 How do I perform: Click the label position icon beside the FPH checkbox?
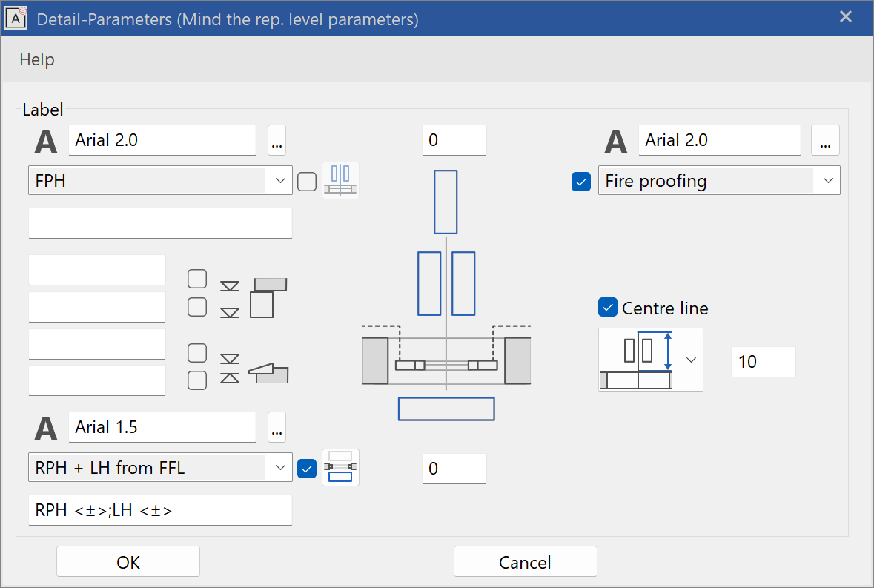coord(340,181)
